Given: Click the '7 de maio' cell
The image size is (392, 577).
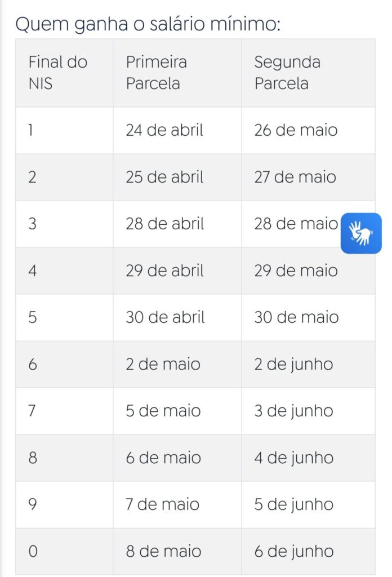Looking at the screenshot, I should pyautogui.click(x=177, y=504).
